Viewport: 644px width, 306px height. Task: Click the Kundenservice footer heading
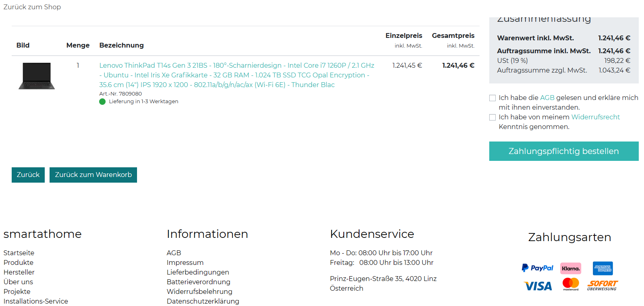(372, 234)
